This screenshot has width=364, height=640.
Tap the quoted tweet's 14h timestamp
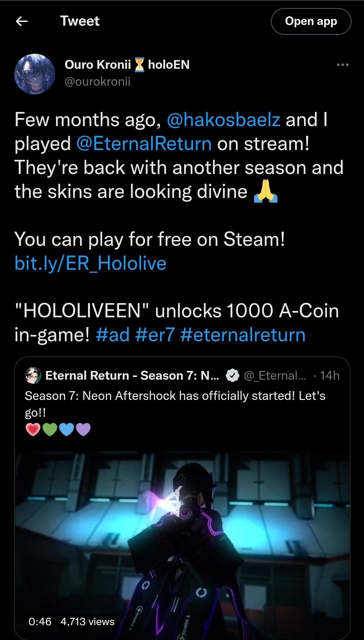point(330,375)
